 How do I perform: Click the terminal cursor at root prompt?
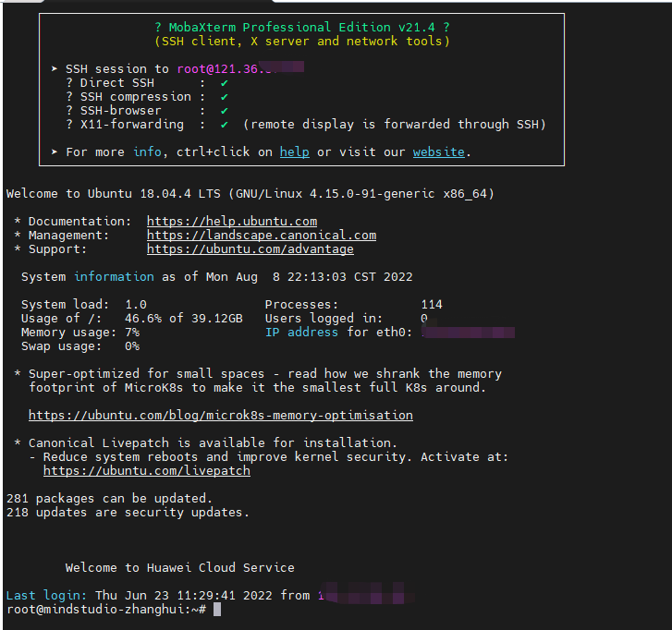pyautogui.click(x=217, y=610)
